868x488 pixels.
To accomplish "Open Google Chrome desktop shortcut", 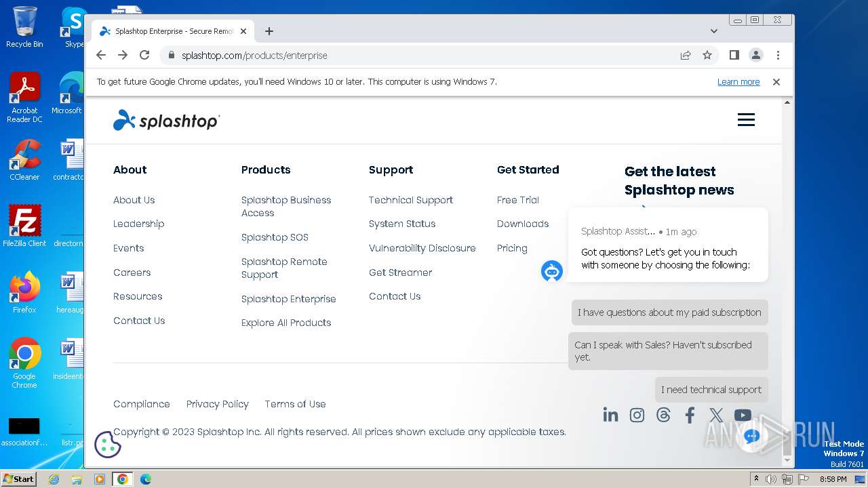I will [24, 363].
